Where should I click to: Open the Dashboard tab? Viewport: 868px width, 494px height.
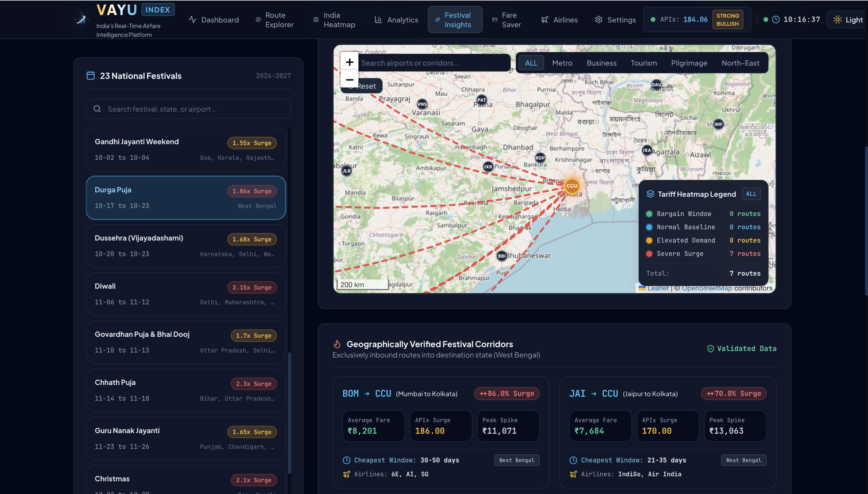pyautogui.click(x=213, y=20)
